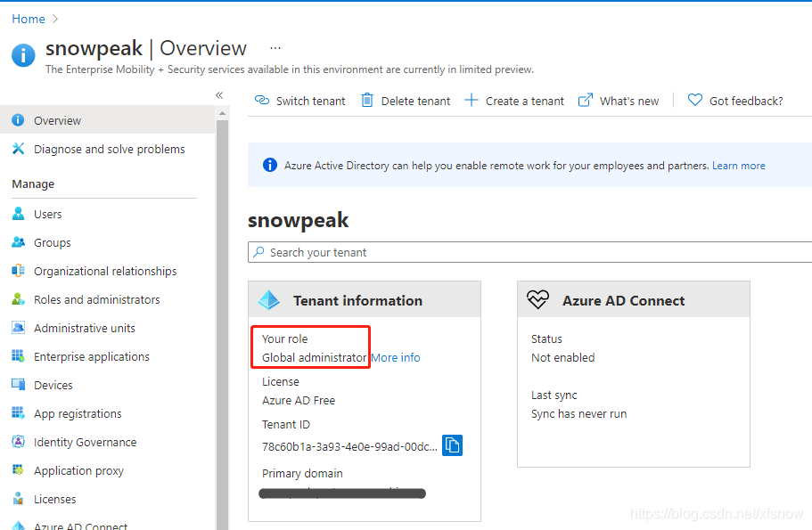Click the Home breadcrumb link
This screenshot has height=530, width=812.
[29, 19]
